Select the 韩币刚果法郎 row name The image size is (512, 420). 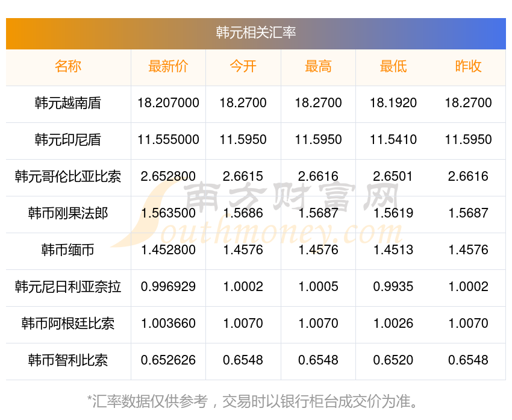pos(68,213)
